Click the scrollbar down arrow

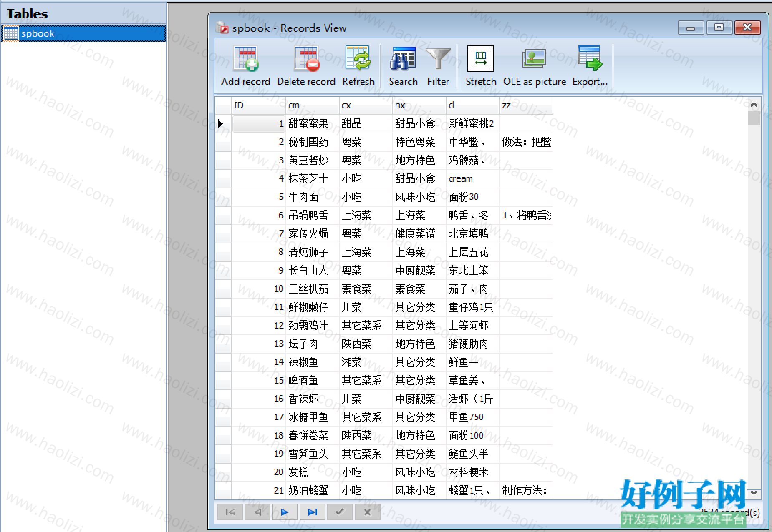coord(754,493)
